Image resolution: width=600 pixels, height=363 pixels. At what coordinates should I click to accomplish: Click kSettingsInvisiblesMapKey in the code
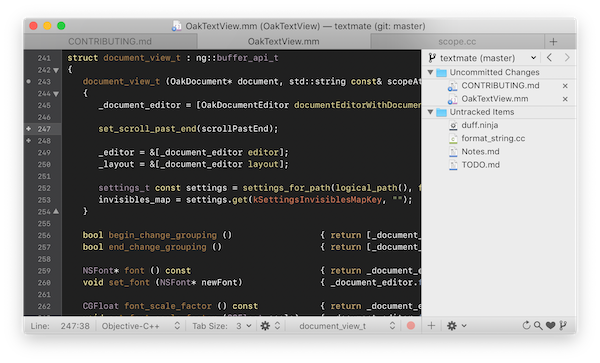pyautogui.click(x=317, y=200)
